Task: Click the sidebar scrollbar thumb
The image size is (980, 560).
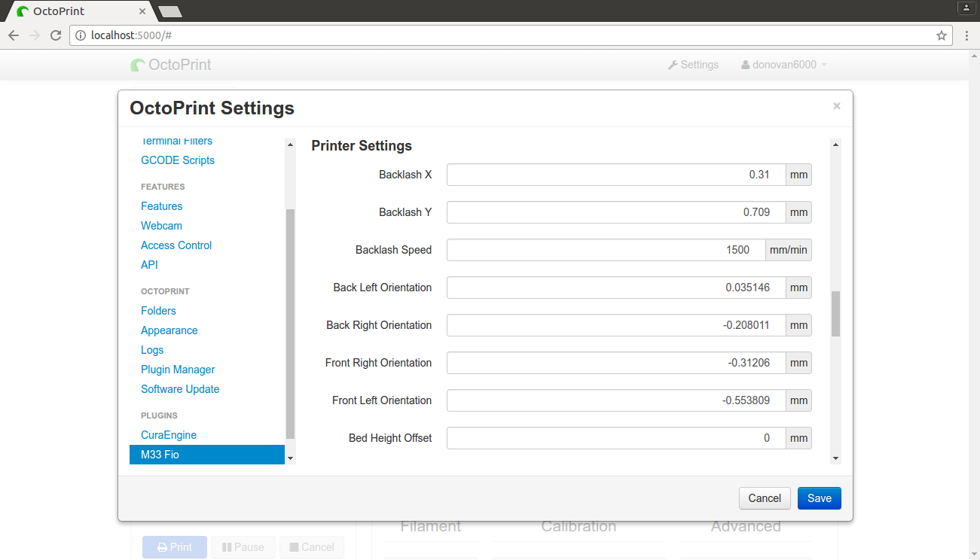Action: 290,324
